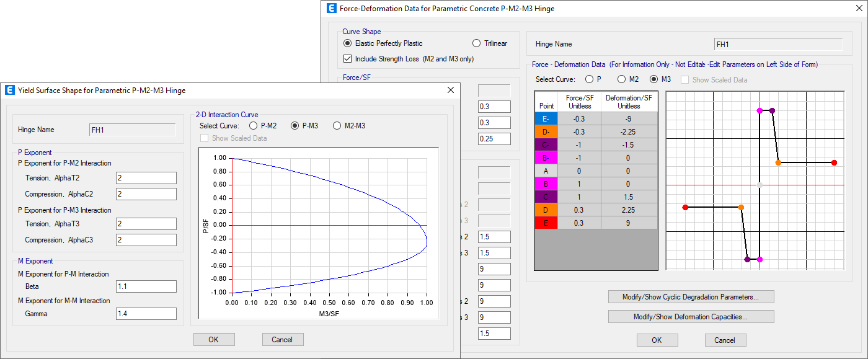Screen dimensions: 868x359
Task: Select the orange point D marker on hinge plot
Action: point(778,163)
